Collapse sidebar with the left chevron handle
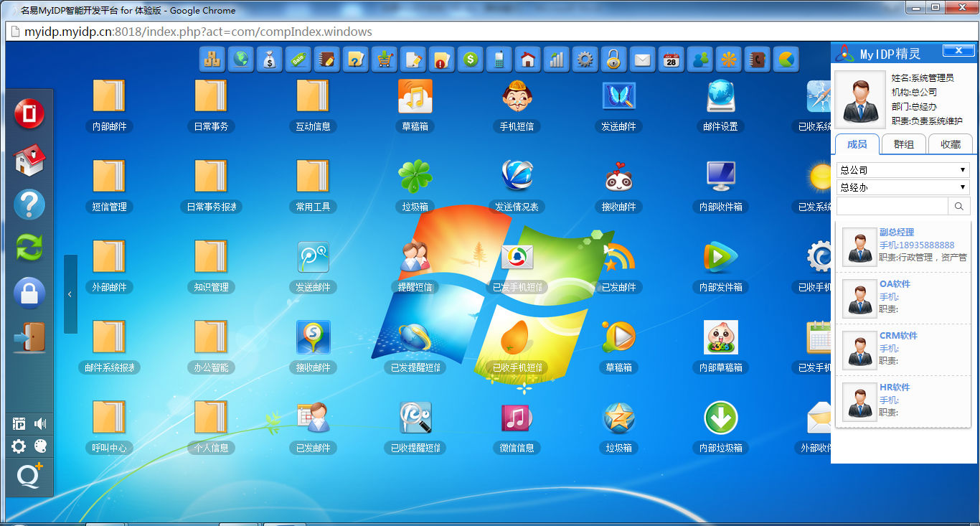The width and height of the screenshot is (980, 526). 70,294
